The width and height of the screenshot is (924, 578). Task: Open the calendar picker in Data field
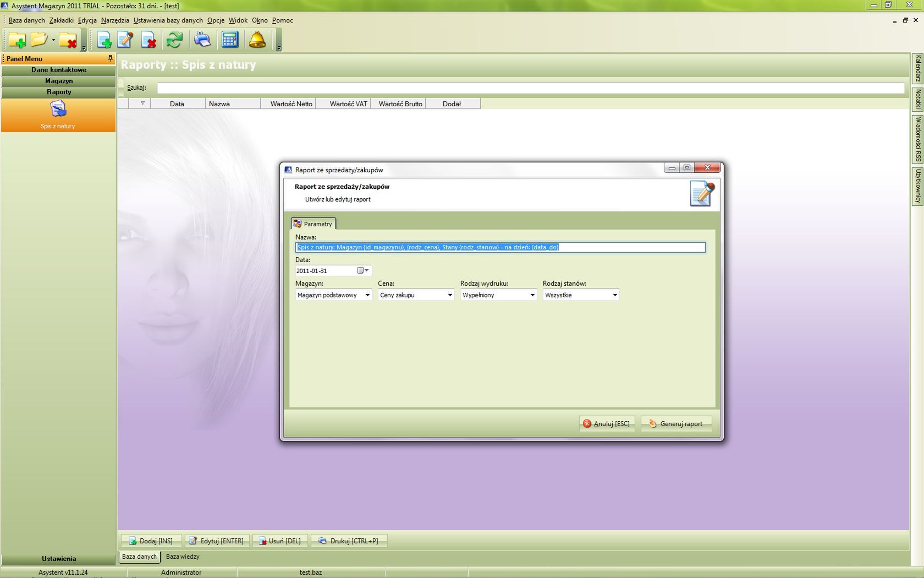[363, 270]
